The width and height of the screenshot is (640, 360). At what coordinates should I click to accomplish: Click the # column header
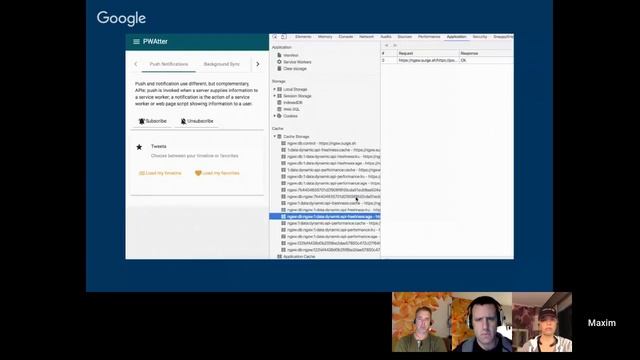(x=389, y=53)
